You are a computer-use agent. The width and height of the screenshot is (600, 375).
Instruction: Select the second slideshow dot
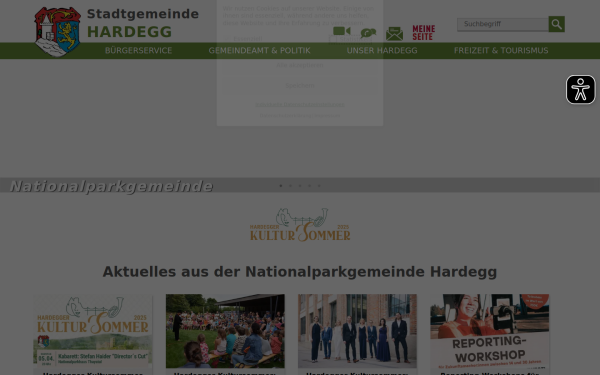(290, 186)
